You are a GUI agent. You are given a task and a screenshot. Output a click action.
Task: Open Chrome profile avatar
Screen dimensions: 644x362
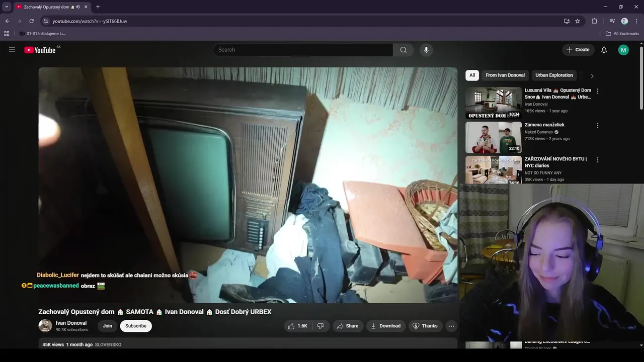[624, 21]
